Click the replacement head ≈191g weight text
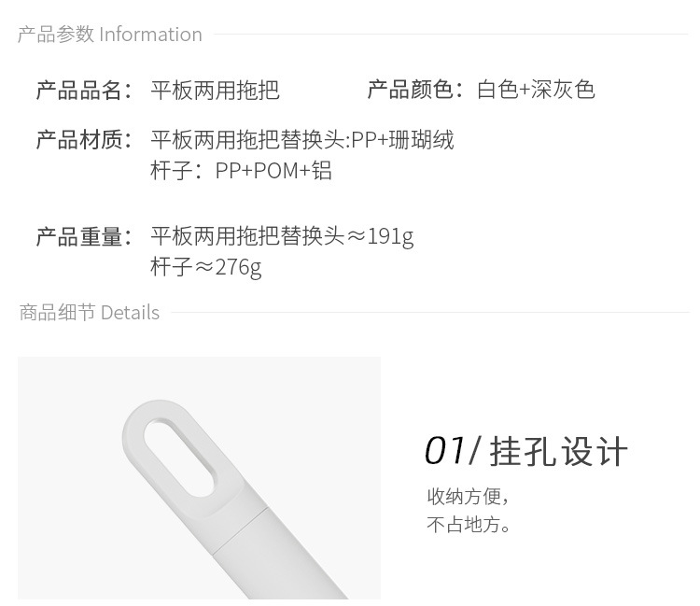 pyautogui.click(x=282, y=237)
